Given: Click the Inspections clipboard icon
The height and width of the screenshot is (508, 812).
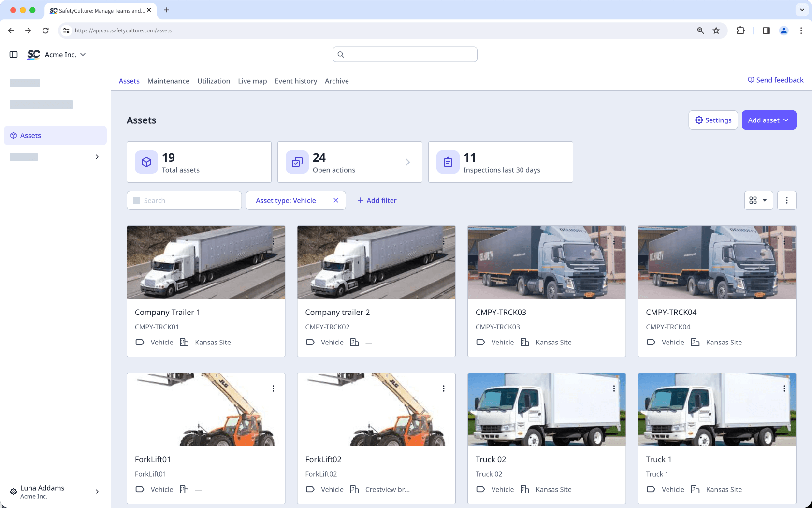Looking at the screenshot, I should (x=448, y=162).
